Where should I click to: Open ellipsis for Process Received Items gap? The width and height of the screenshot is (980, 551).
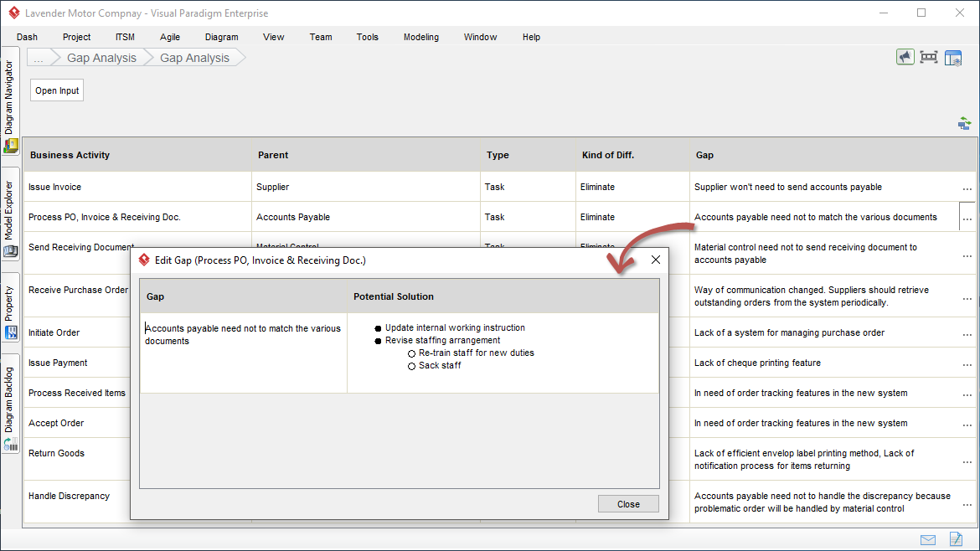tap(967, 394)
